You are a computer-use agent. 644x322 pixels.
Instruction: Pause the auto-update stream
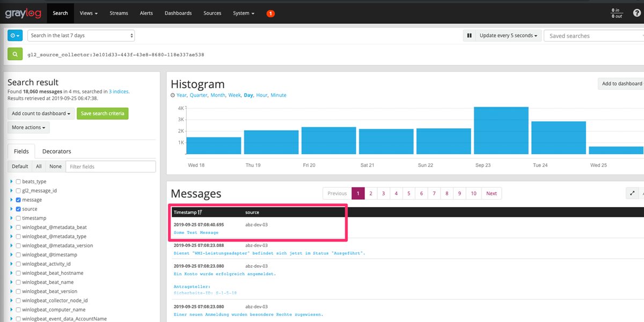click(x=469, y=35)
